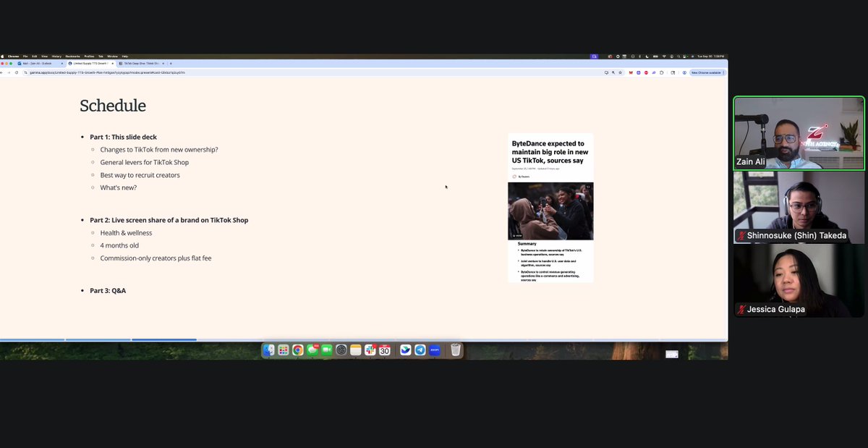Open the Chrome profile avatar

pyautogui.click(x=684, y=72)
